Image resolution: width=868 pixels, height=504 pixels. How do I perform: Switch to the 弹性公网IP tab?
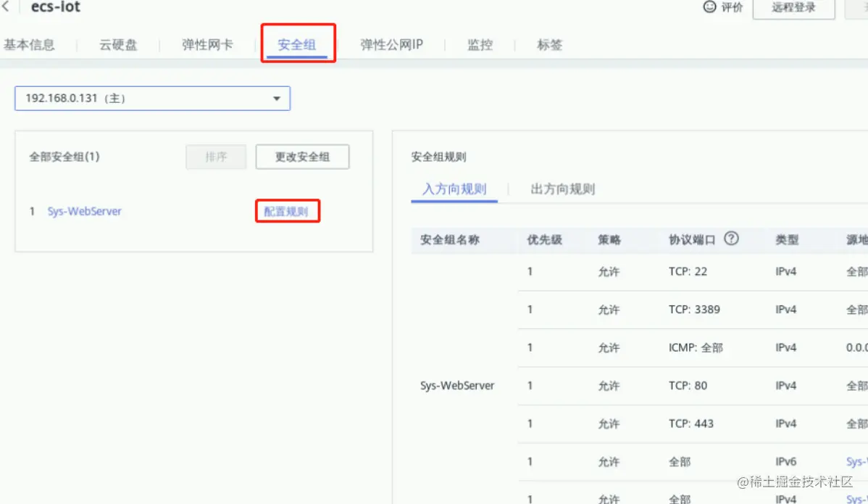[x=391, y=45]
